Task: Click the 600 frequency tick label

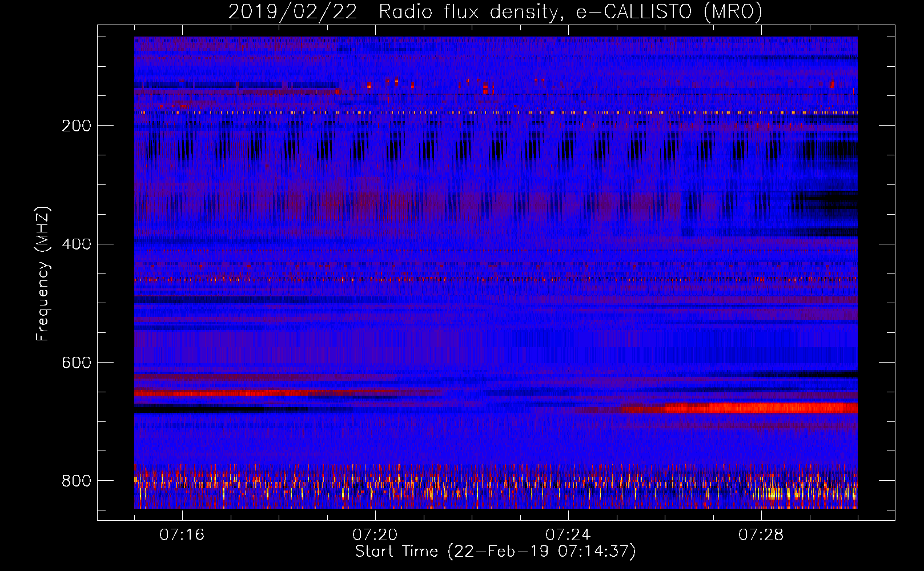Action: pyautogui.click(x=77, y=363)
